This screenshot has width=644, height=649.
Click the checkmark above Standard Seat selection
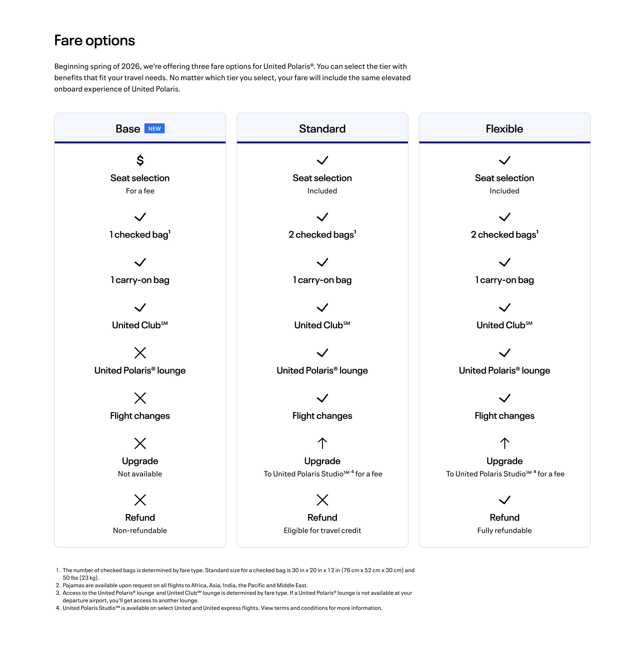[x=322, y=160]
